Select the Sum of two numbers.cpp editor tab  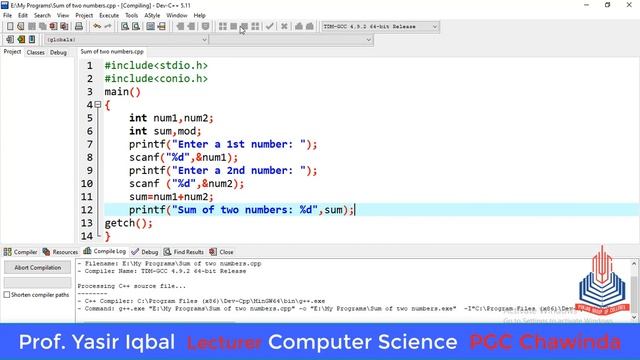click(112, 52)
